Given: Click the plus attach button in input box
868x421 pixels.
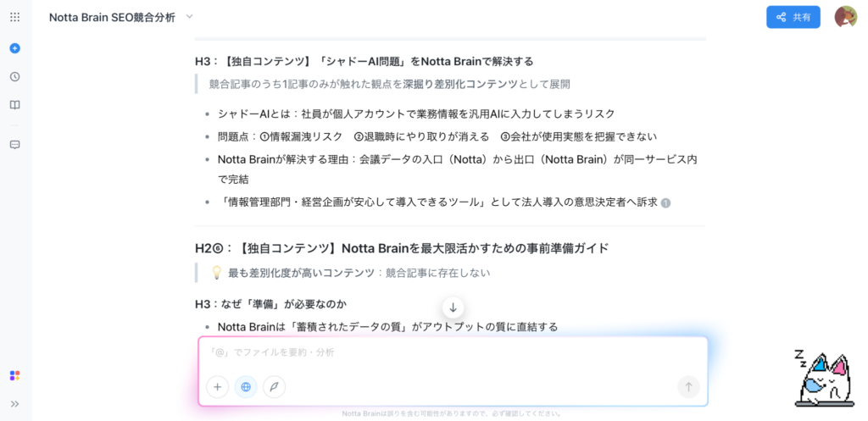Looking at the screenshot, I should pos(218,387).
